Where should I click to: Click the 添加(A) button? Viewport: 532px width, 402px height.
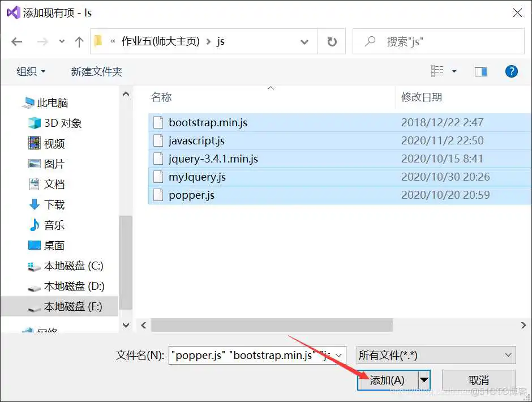tap(388, 380)
